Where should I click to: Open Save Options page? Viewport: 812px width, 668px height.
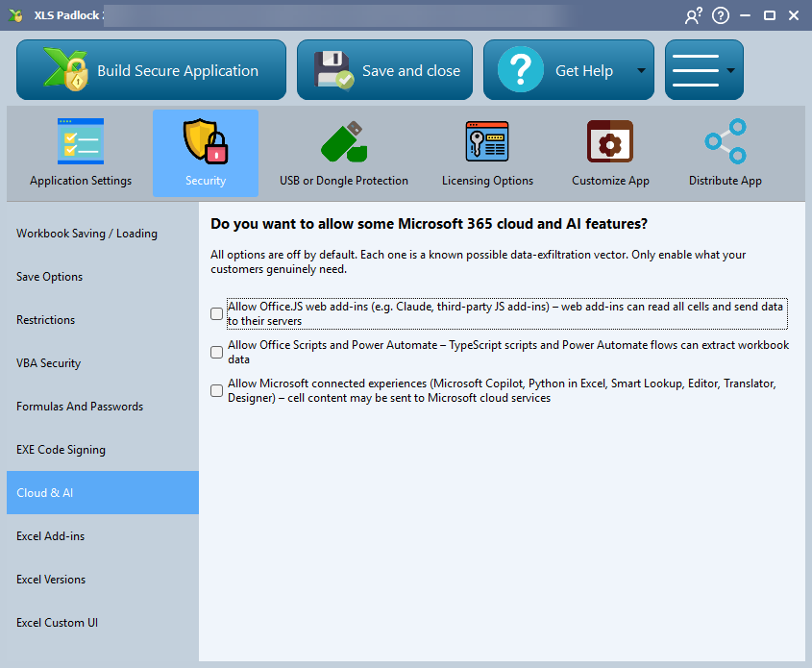(103, 277)
